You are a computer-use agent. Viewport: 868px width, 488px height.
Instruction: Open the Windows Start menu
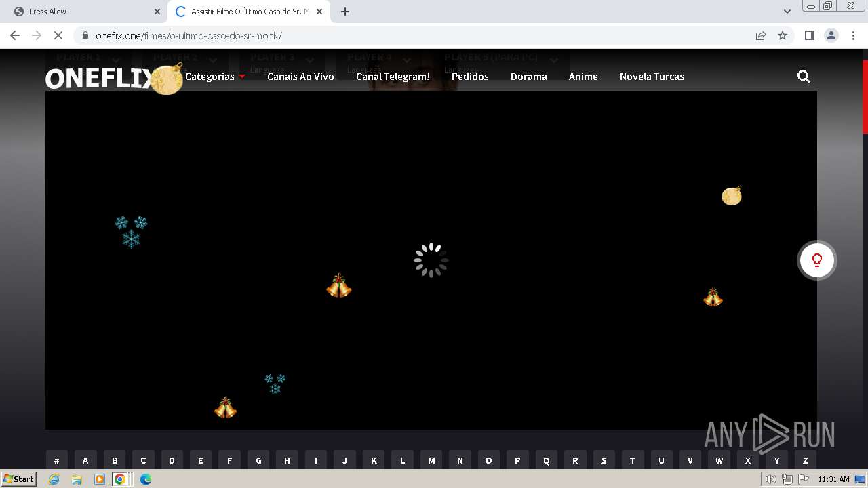point(19,479)
